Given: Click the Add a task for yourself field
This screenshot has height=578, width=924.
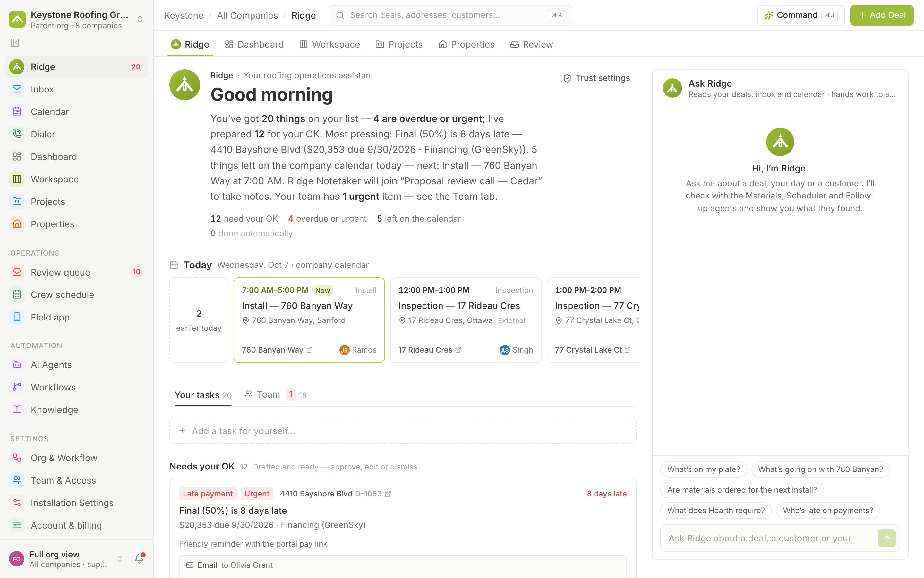Looking at the screenshot, I should (x=403, y=430).
